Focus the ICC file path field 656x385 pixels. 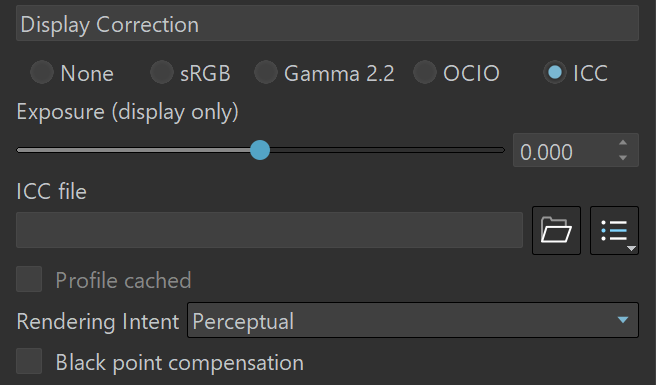pos(269,230)
